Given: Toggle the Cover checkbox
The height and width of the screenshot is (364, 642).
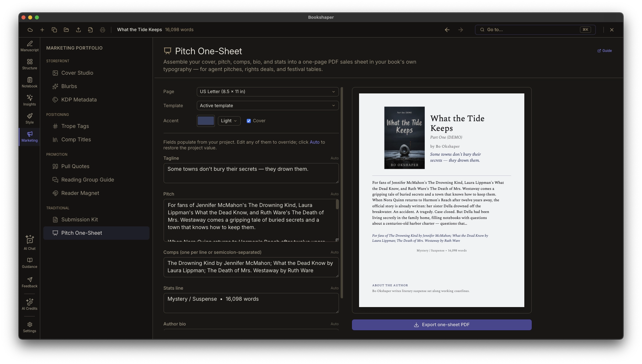Looking at the screenshot, I should click(x=249, y=121).
